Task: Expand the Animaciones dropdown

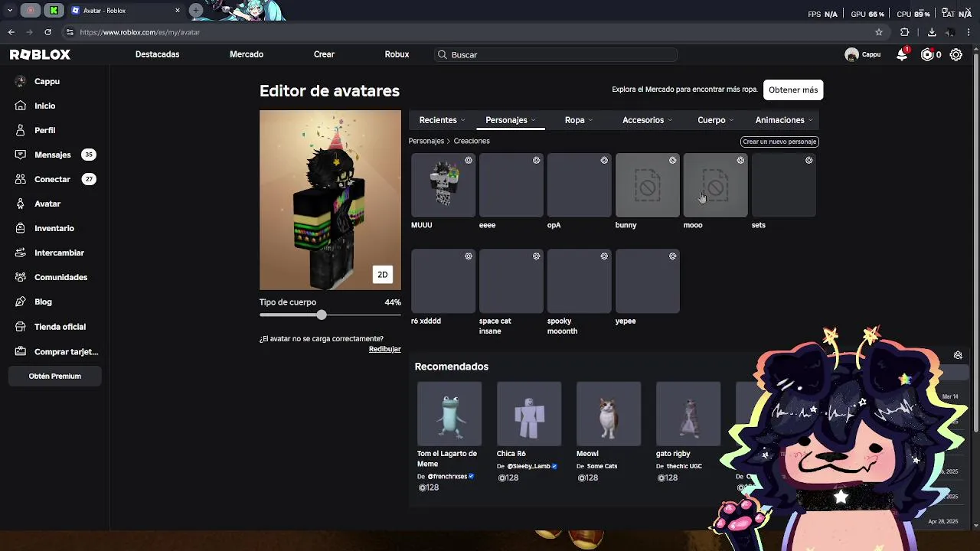Action: click(x=784, y=120)
